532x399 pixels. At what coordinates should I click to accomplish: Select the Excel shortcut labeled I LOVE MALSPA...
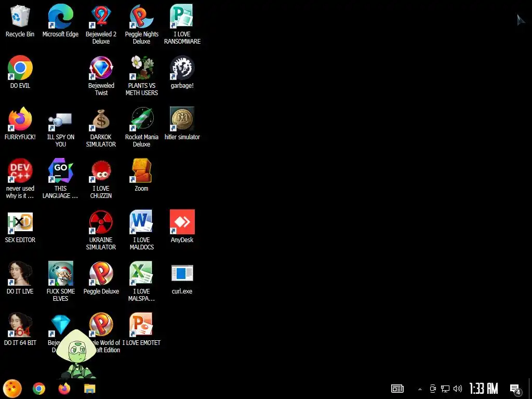click(x=141, y=282)
